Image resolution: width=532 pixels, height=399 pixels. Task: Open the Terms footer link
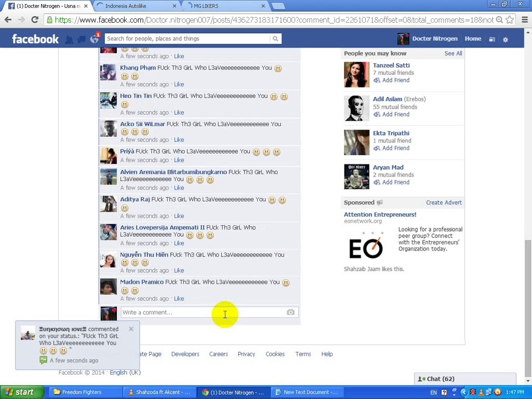pyautogui.click(x=303, y=354)
